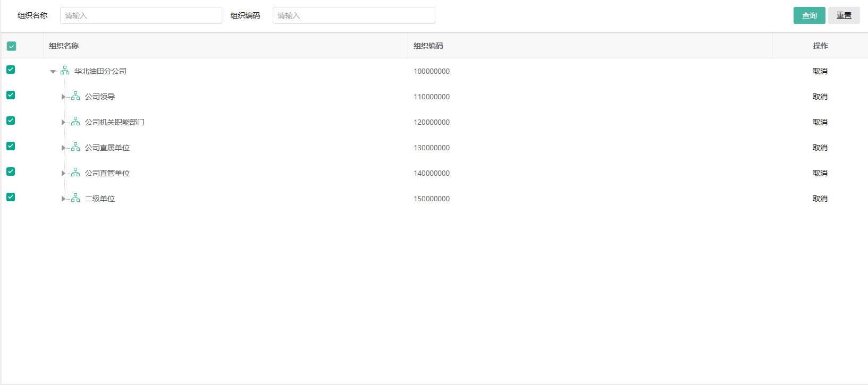Expand the 公司领导 tree node

[63, 97]
